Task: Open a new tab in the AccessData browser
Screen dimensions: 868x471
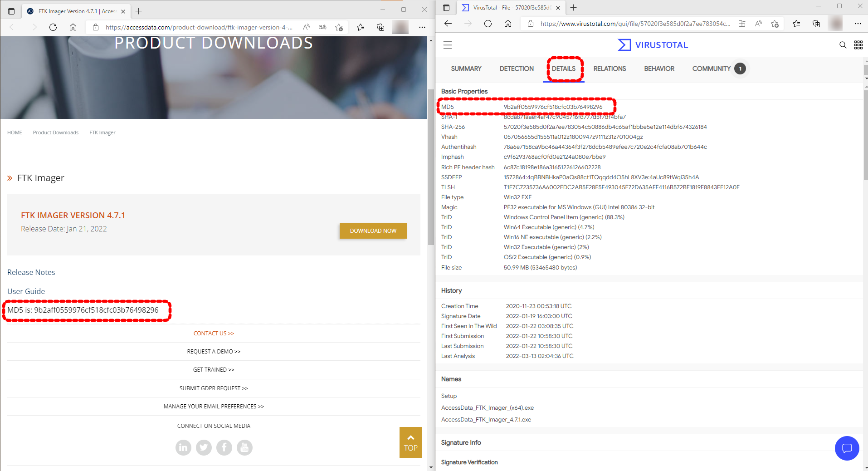Action: (139, 11)
